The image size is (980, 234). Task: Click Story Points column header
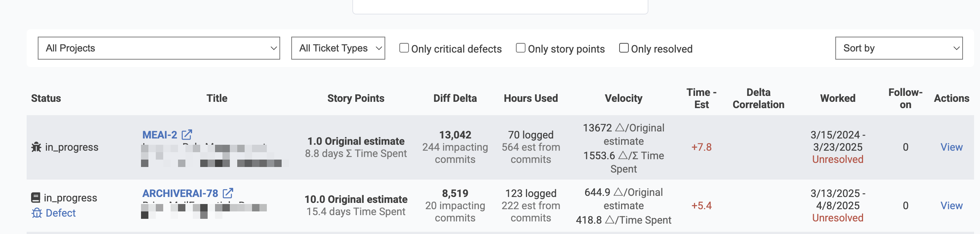[x=356, y=98]
